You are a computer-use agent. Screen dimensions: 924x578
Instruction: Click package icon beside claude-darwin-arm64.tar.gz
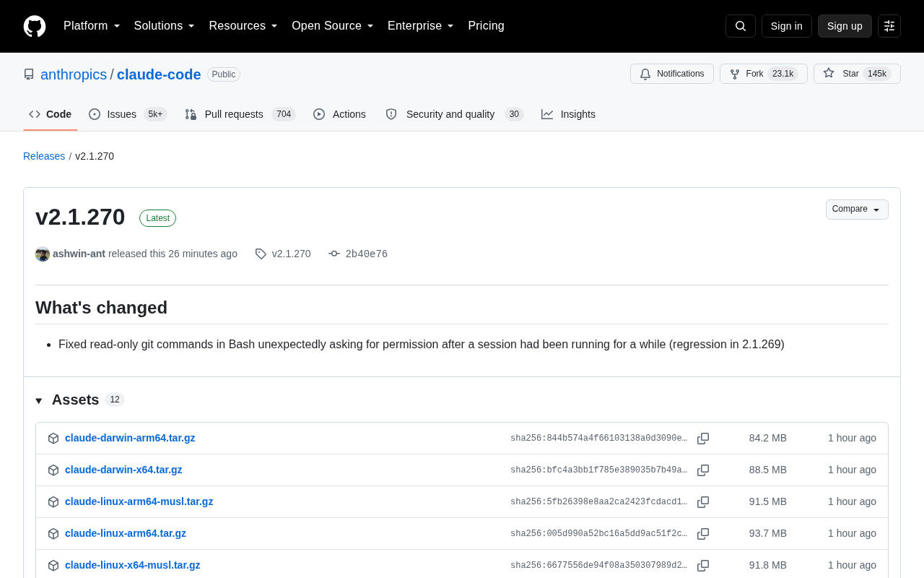pos(53,439)
